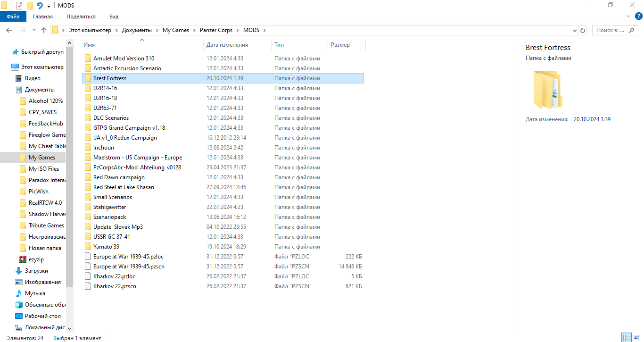Image resolution: width=644 pixels, height=342 pixels.
Task: Click the Properties checkmark icon in title bar
Action: pyautogui.click(x=19, y=6)
